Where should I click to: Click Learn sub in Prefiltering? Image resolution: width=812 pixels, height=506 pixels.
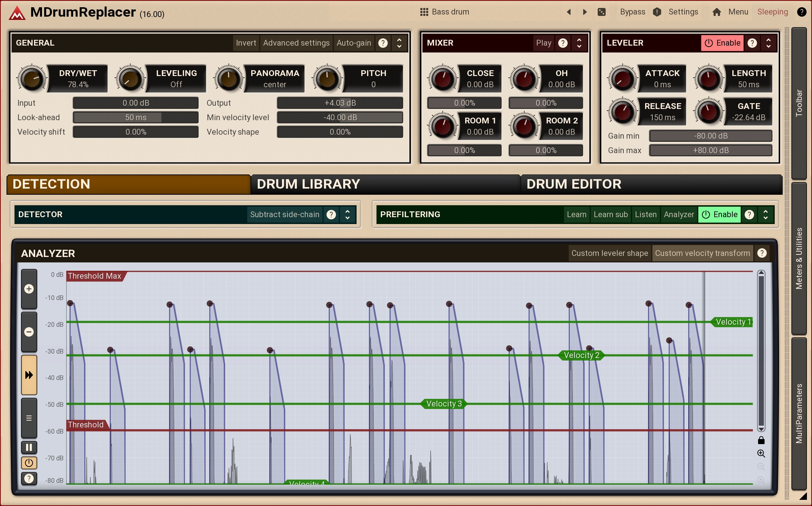(x=610, y=215)
